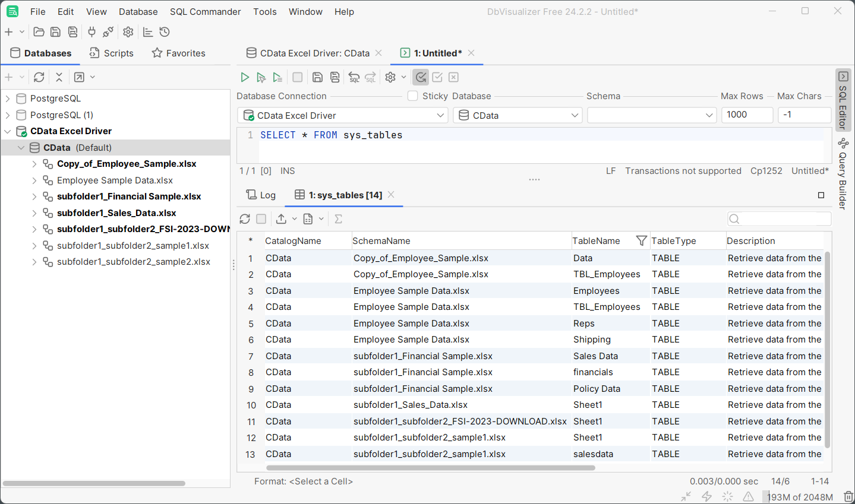Screen dimensions: 855x504
Task: Open the SQL Commander menu
Action: pyautogui.click(x=205, y=12)
